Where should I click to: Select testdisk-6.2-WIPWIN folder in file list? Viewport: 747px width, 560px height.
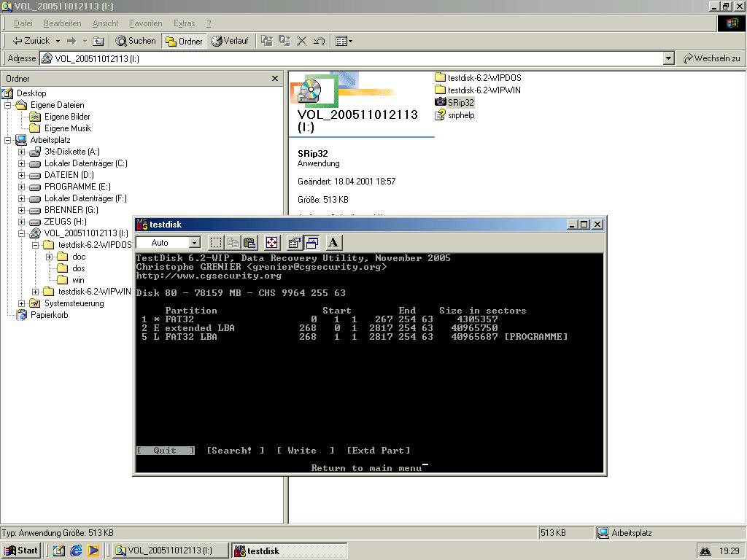[484, 90]
